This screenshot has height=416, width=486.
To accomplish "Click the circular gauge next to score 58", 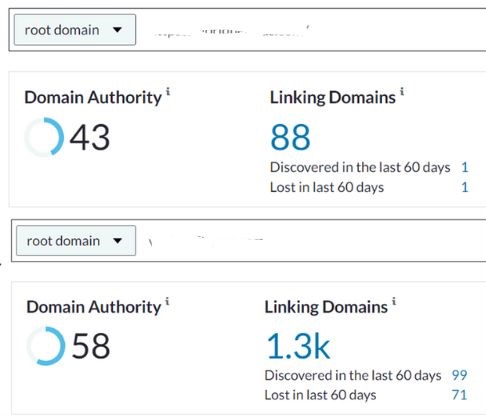I will [x=46, y=346].
